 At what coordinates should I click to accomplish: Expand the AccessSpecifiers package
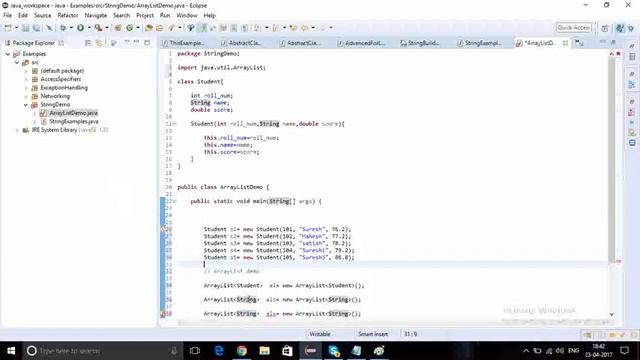[x=26, y=79]
